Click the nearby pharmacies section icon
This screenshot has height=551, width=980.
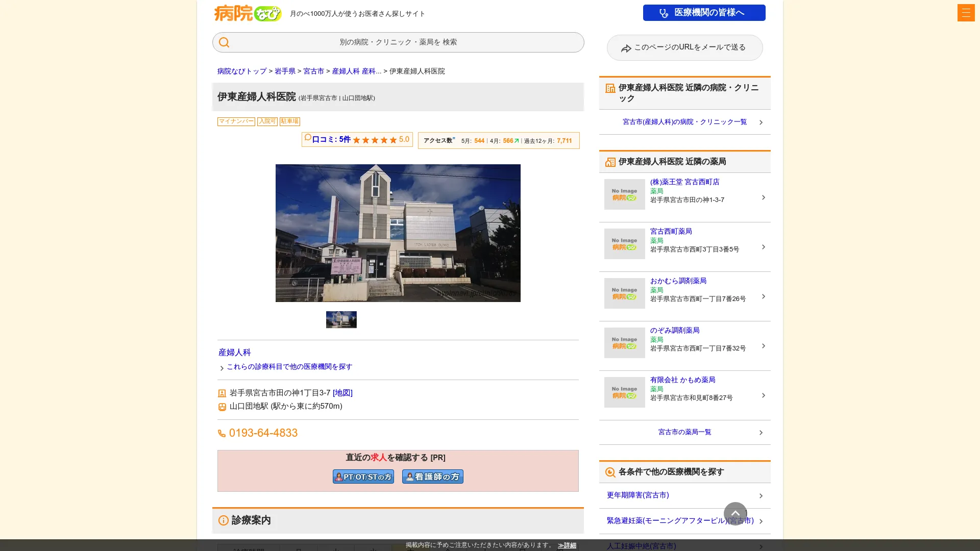(610, 162)
